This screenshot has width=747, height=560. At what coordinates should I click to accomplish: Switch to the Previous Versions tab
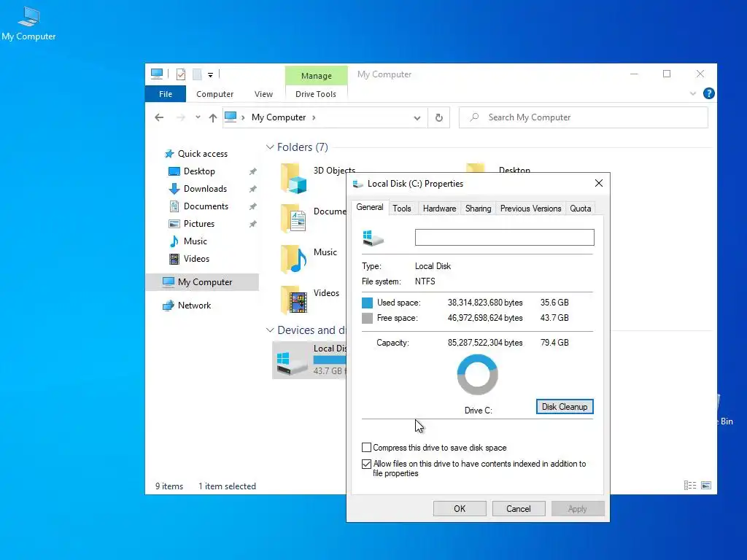click(x=530, y=209)
